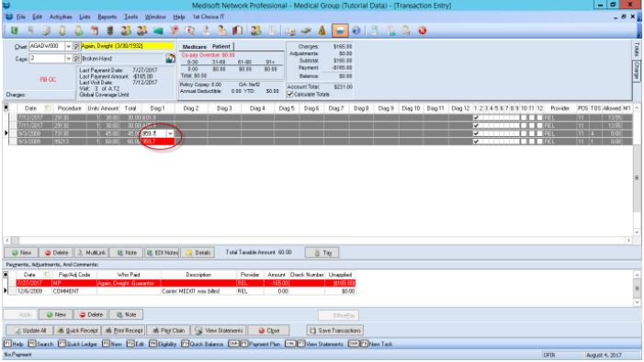This screenshot has height=362, width=644.
Task: Open the 1st Choice IT menu
Action: tap(209, 17)
